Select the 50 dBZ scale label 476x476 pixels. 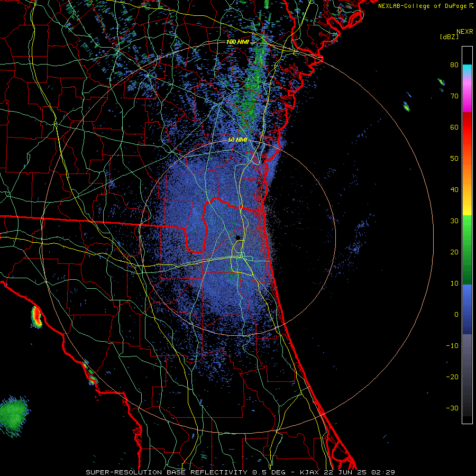(x=454, y=159)
